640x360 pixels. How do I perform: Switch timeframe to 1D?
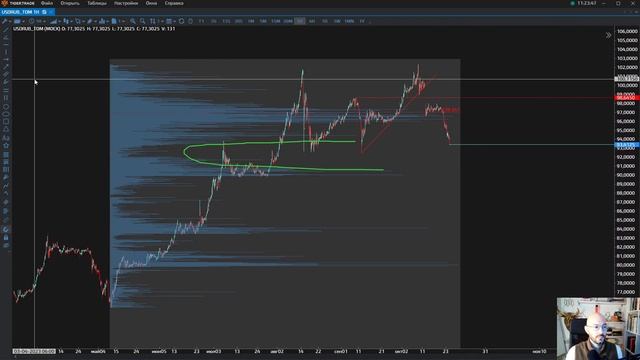324,21
